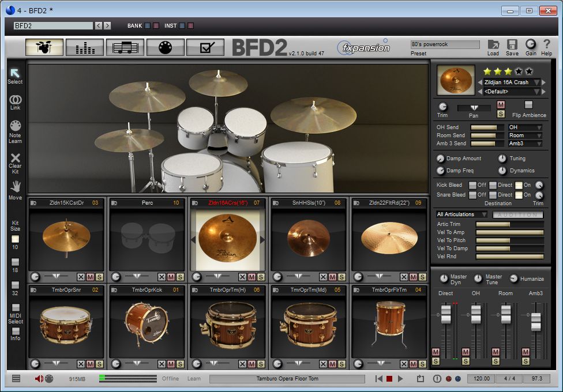Viewport: 563px width, 392px height.
Task: Pick the Move hand tool
Action: pos(15,187)
